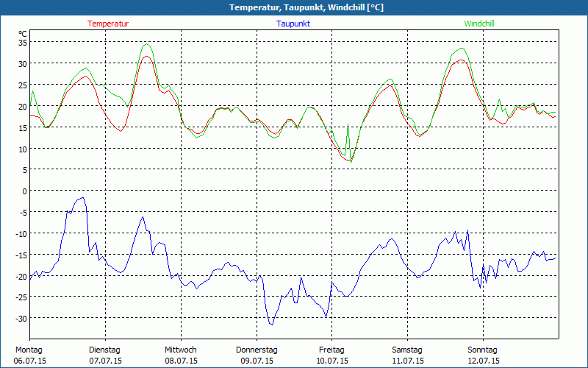Click the 10 y-axis value
588x368 pixels.
[23, 149]
